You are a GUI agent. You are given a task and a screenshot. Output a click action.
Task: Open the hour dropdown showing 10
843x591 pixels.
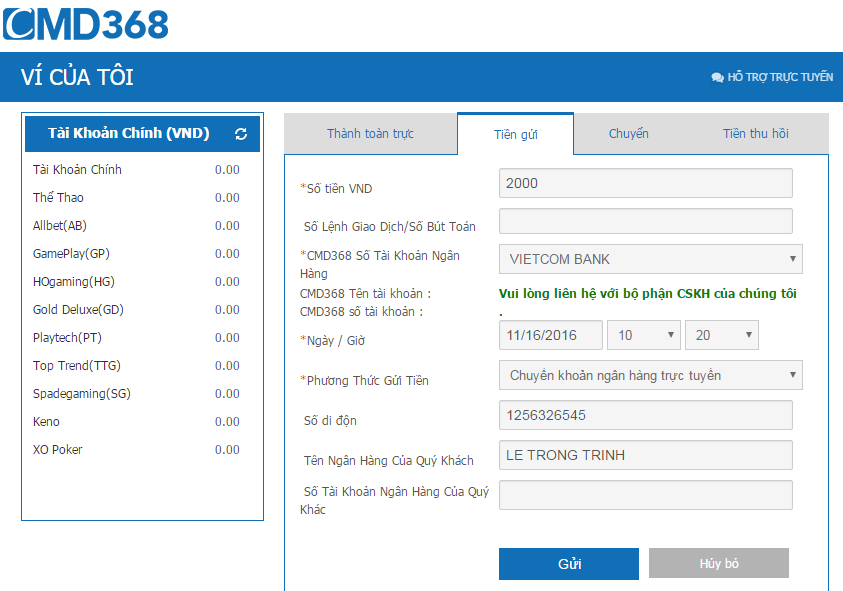tap(644, 335)
